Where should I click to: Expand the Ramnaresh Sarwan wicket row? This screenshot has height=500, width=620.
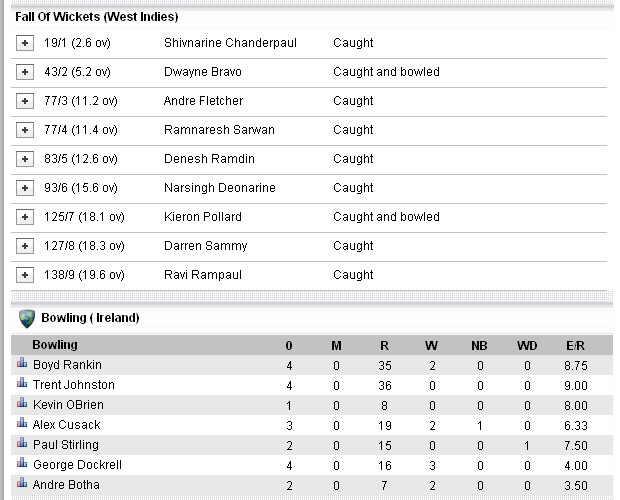[25, 130]
